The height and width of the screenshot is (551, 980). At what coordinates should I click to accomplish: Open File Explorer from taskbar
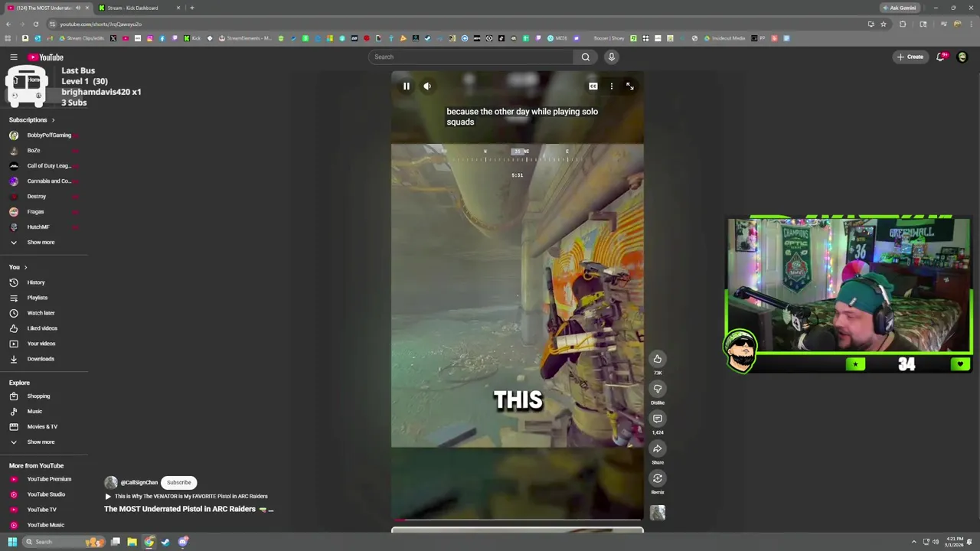132,542
